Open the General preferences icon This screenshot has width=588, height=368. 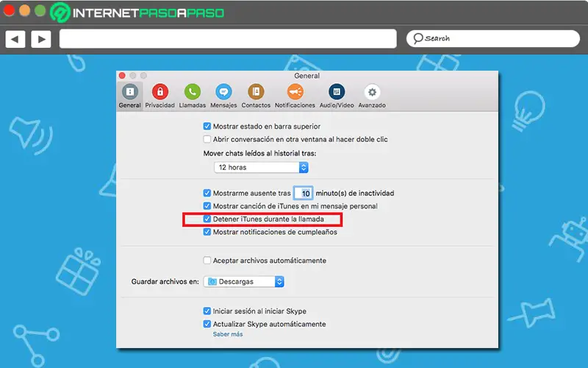130,92
